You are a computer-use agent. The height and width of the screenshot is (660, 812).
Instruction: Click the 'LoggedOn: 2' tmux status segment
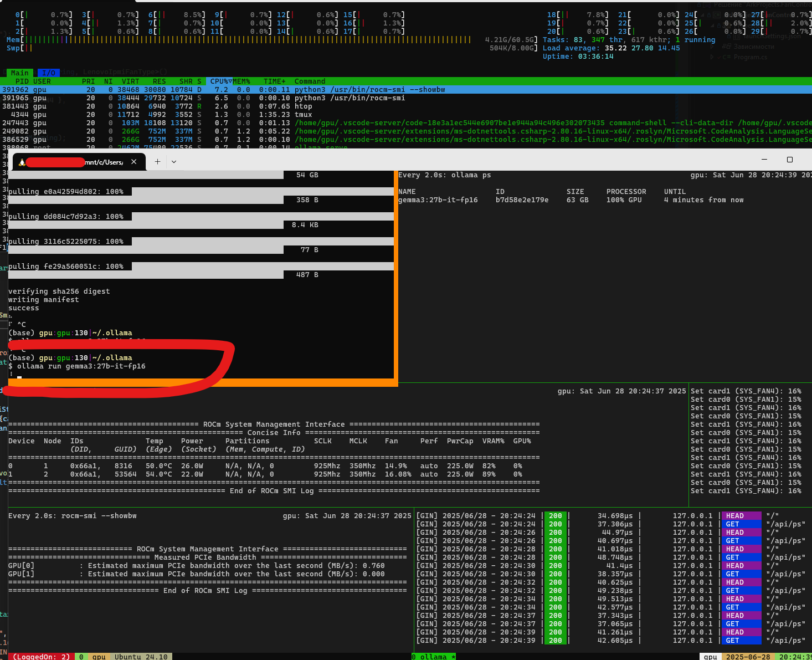coord(42,657)
